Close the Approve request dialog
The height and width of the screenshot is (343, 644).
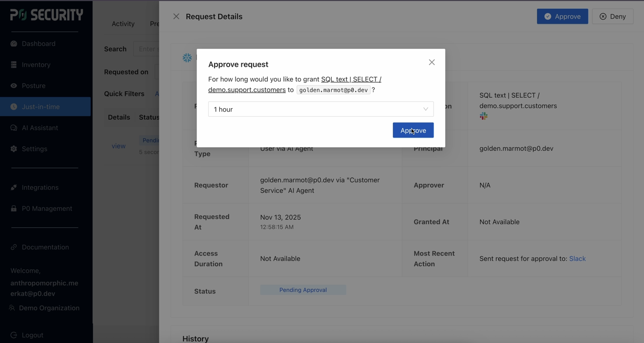(x=432, y=62)
